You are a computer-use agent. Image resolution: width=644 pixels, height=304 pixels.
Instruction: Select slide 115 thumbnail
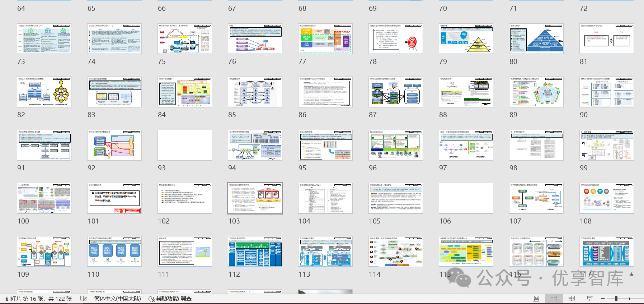click(466, 252)
